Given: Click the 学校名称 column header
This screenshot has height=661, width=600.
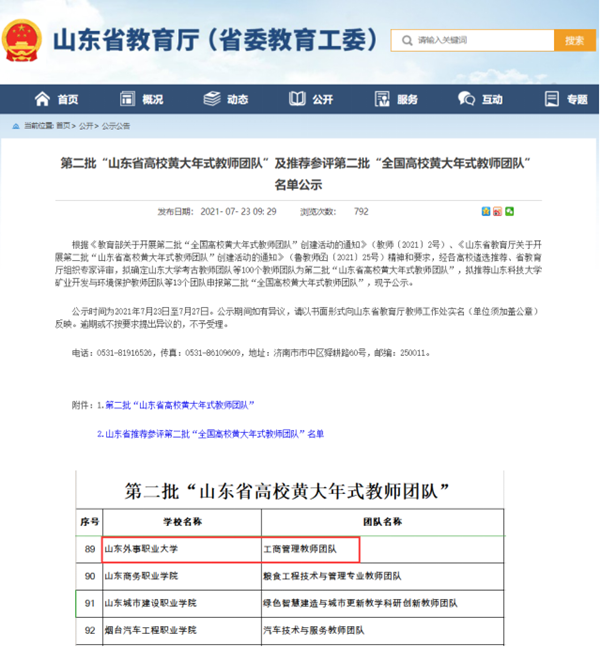Looking at the screenshot, I should point(182,522).
